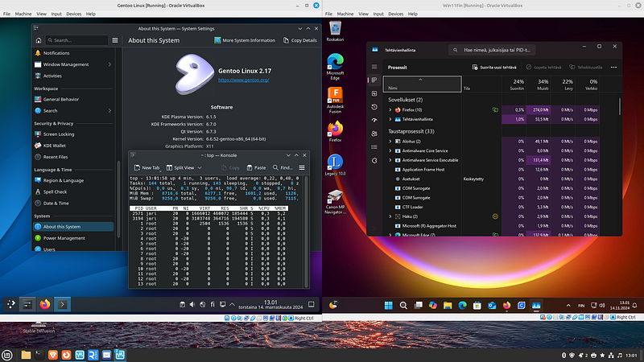Screen dimensions: 644x362
Task: Open KDE application launcher in Gentoo panel
Action: tap(11, 304)
